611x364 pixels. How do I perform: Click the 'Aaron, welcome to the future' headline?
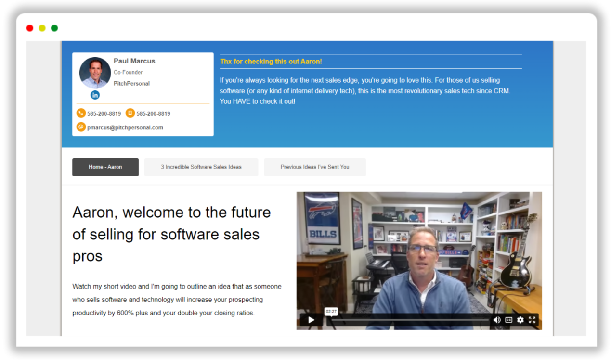[x=172, y=234]
